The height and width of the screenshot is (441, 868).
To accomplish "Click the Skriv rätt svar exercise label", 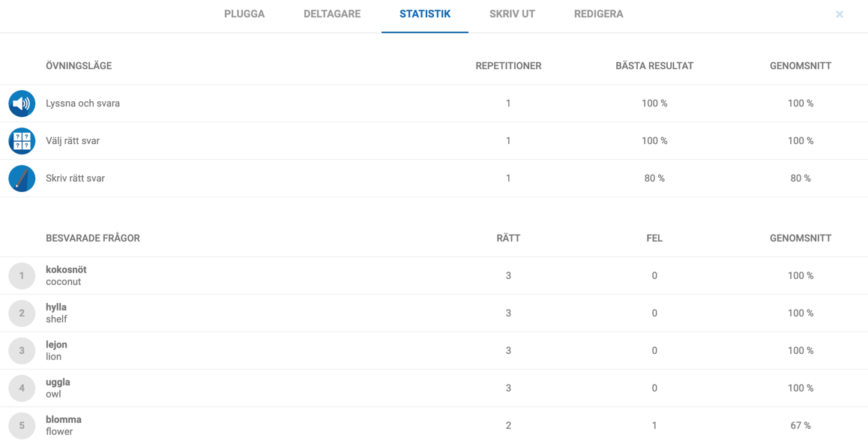I will (75, 178).
